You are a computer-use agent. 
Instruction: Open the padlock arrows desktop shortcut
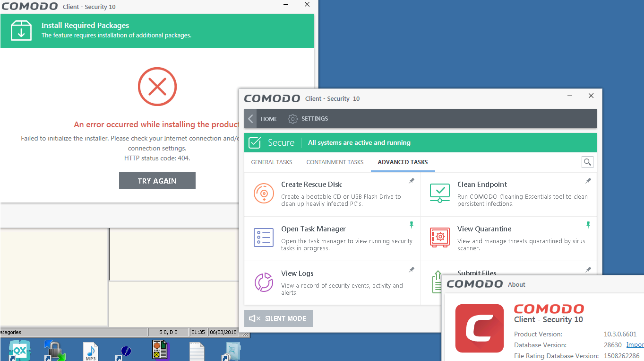[x=54, y=351]
